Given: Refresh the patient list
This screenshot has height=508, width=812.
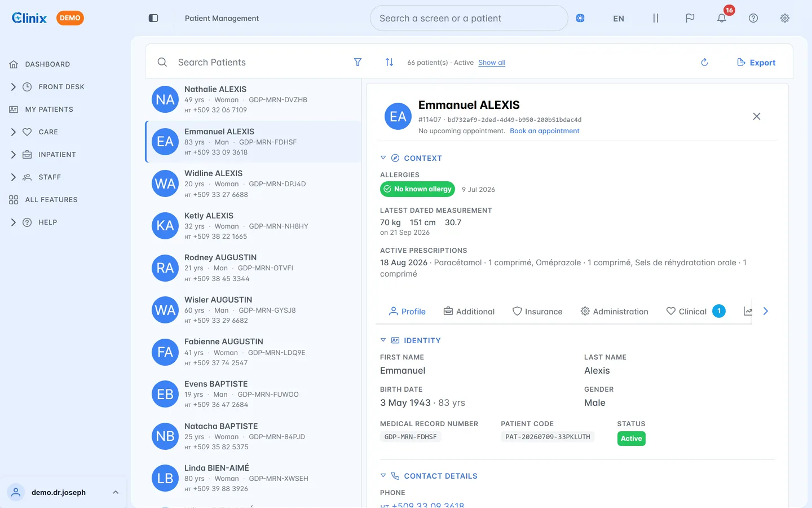Looking at the screenshot, I should 704,62.
